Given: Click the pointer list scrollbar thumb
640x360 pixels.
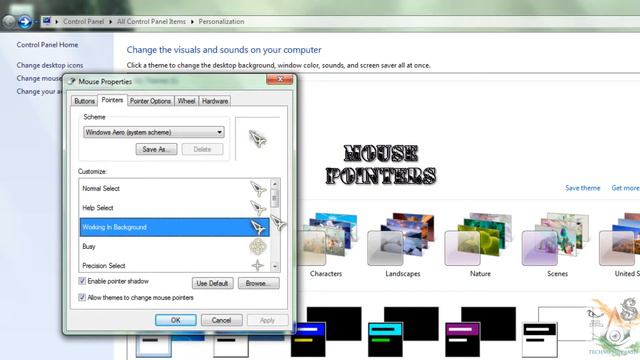Looking at the screenshot, I should (x=275, y=198).
